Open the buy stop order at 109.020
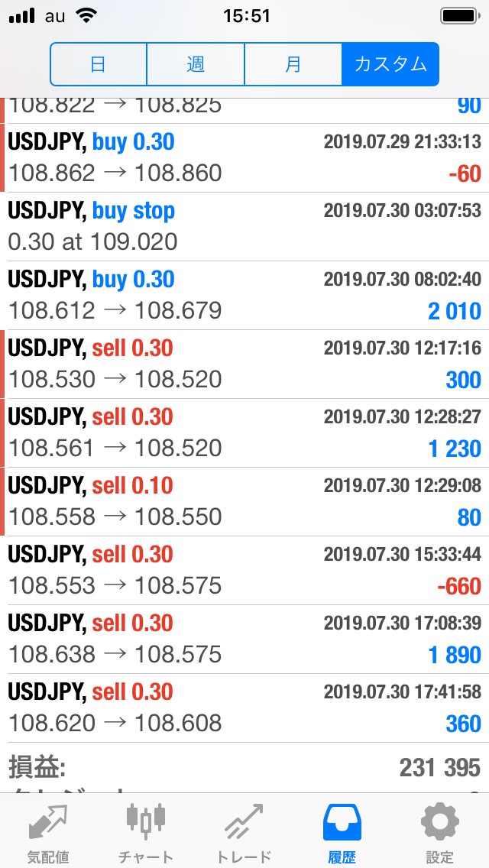 pyautogui.click(x=244, y=226)
